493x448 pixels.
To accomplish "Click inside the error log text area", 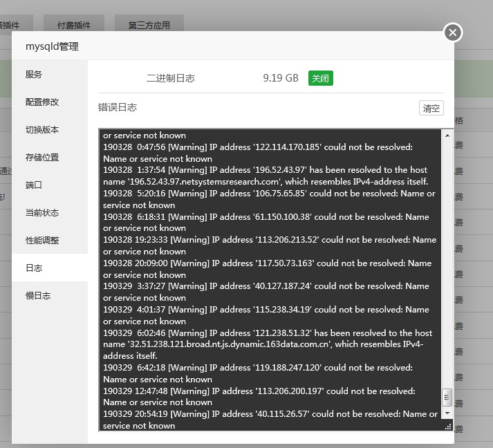I will pos(270,277).
